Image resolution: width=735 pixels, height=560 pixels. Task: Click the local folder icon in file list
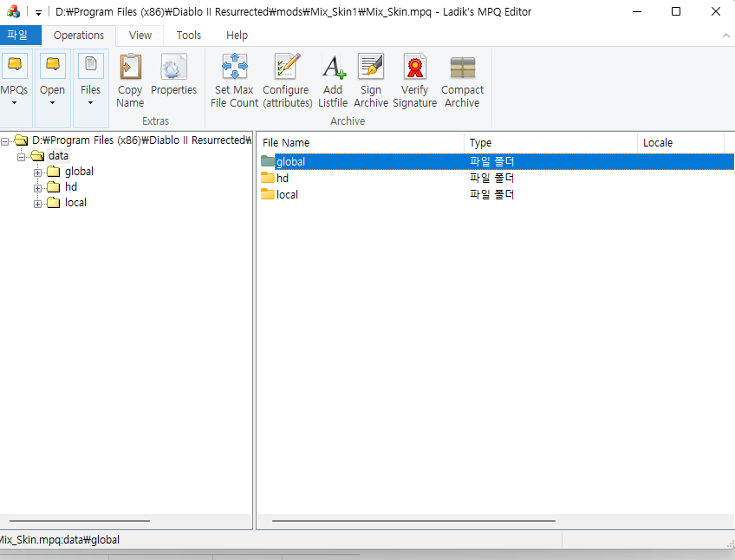coord(268,194)
